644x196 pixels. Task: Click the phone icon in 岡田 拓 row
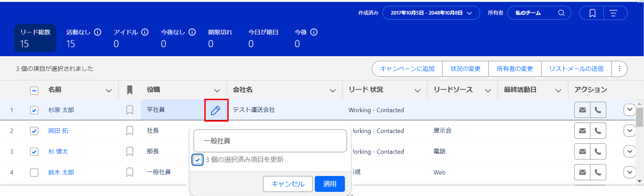[x=598, y=130]
